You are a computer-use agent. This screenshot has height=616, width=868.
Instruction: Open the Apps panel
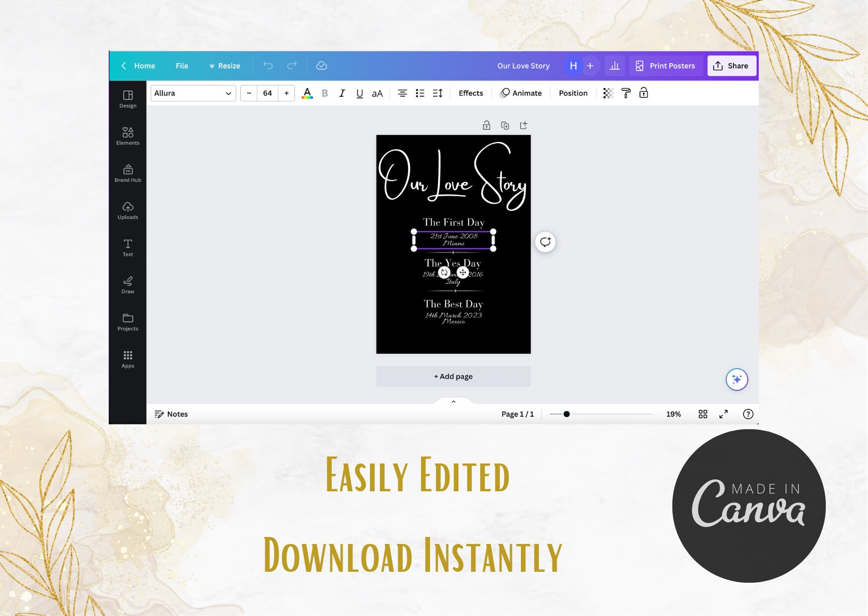click(x=128, y=359)
